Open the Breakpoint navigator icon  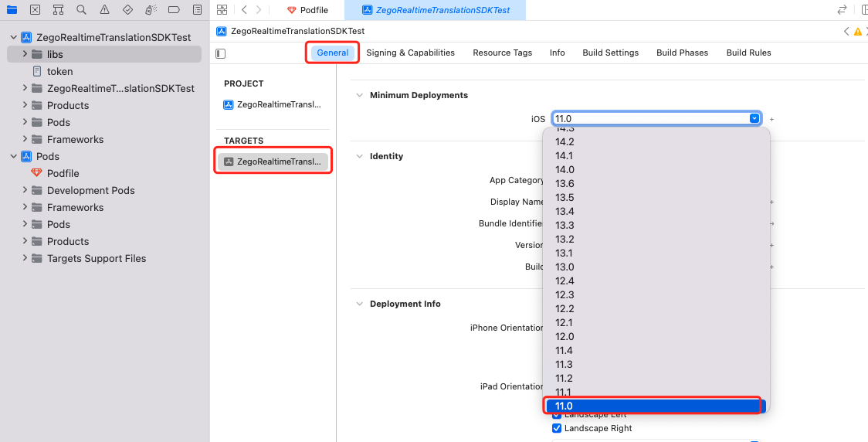click(173, 9)
